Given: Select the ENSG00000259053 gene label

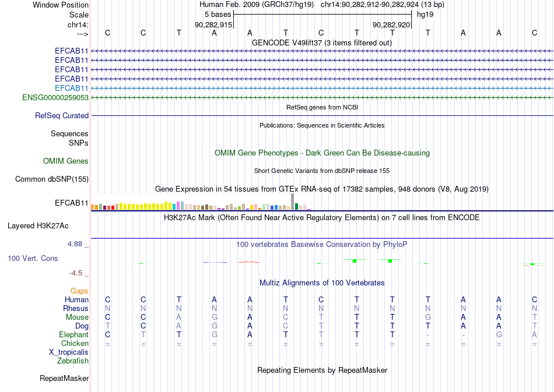Looking at the screenshot, I should click(55, 97).
